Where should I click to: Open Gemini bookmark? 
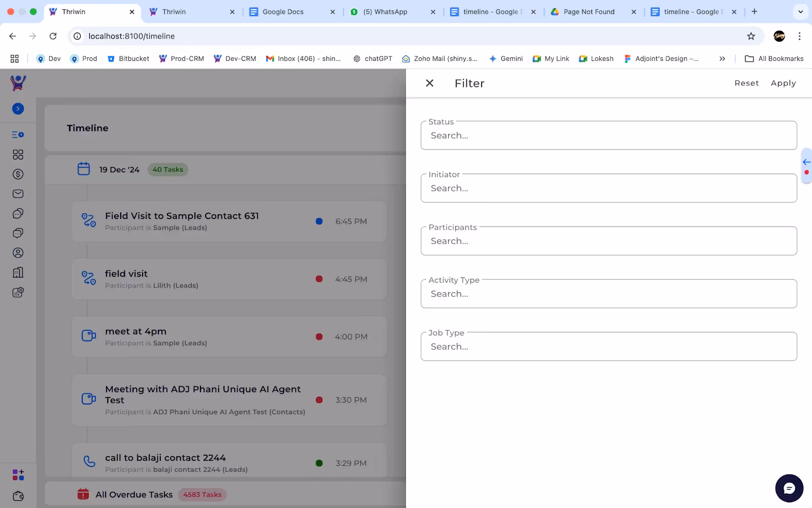505,58
